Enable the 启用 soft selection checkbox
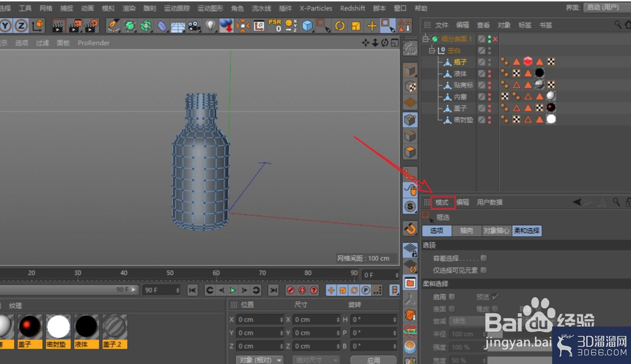 click(452, 297)
